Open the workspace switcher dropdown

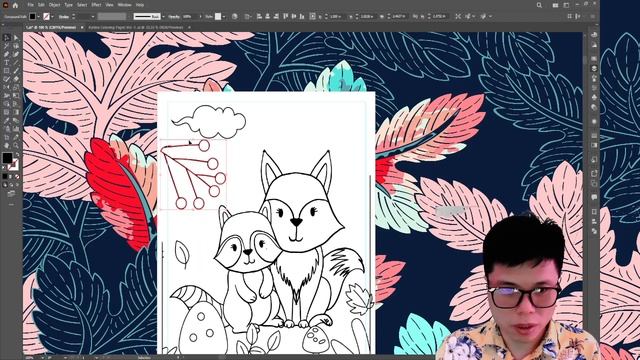click(566, 5)
